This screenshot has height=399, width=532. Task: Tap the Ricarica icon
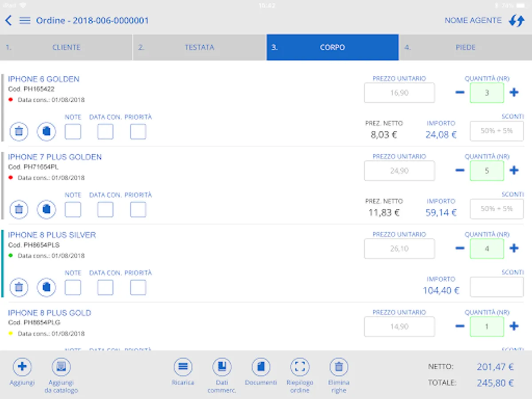click(x=183, y=367)
